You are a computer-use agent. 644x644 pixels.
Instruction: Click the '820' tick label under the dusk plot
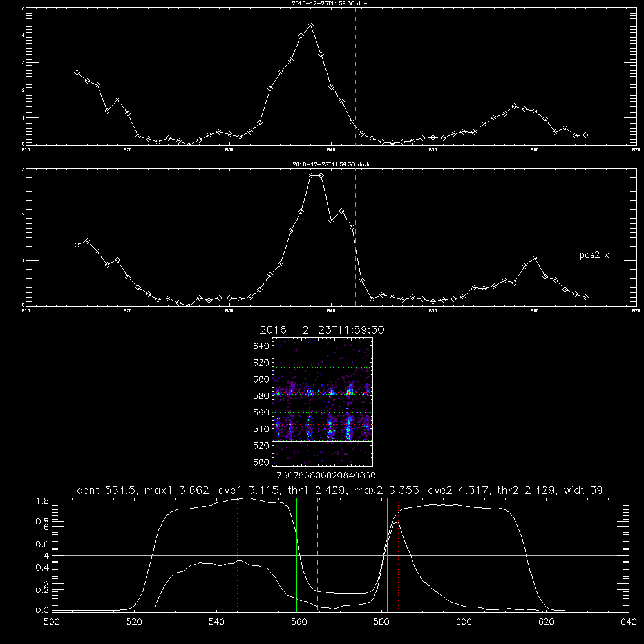pos(128,311)
